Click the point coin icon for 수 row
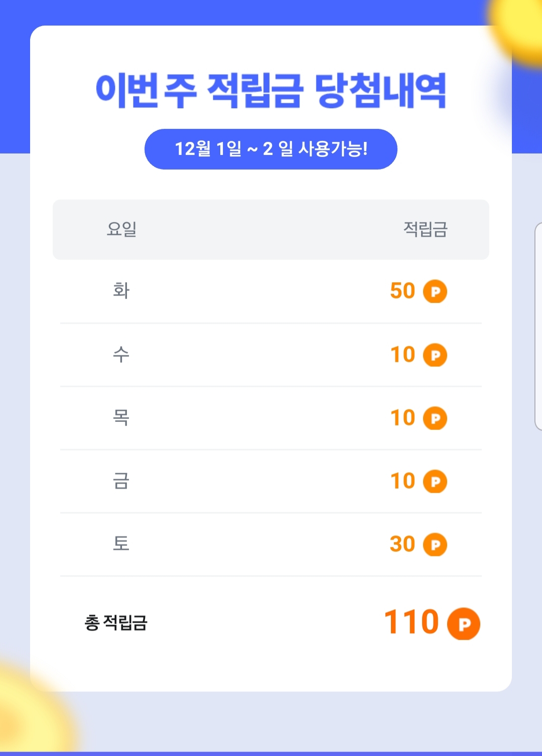 pyautogui.click(x=435, y=355)
